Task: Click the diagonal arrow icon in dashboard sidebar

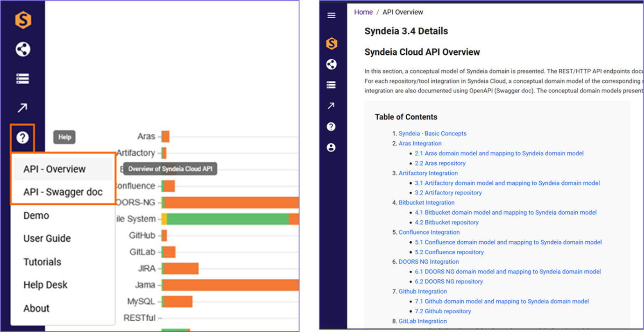Action: click(x=22, y=108)
